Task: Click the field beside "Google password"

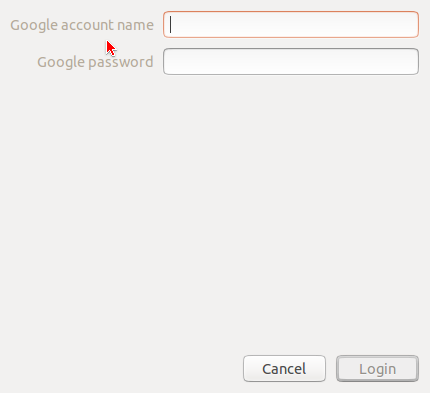Action: click(291, 62)
